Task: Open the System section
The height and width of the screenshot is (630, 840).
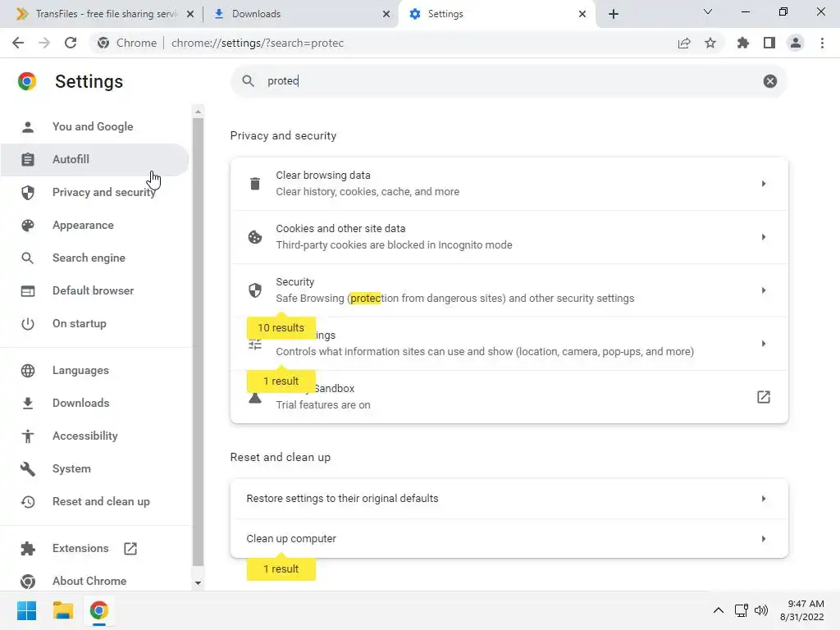Action: pyautogui.click(x=94, y=468)
